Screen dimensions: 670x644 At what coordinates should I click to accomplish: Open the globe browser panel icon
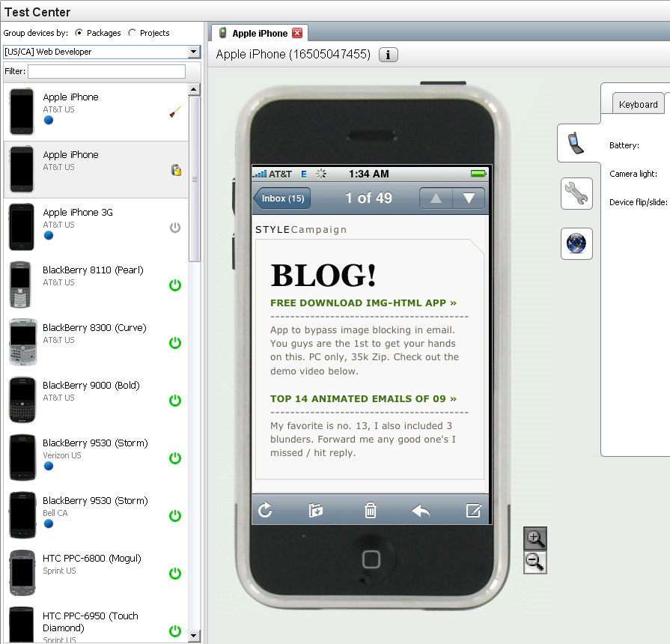pos(576,243)
